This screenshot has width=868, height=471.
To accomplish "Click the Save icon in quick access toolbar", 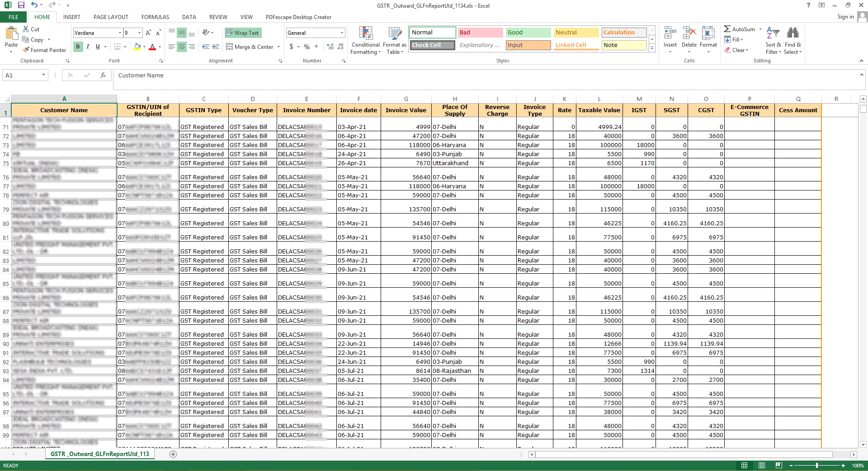I will pyautogui.click(x=21, y=5).
